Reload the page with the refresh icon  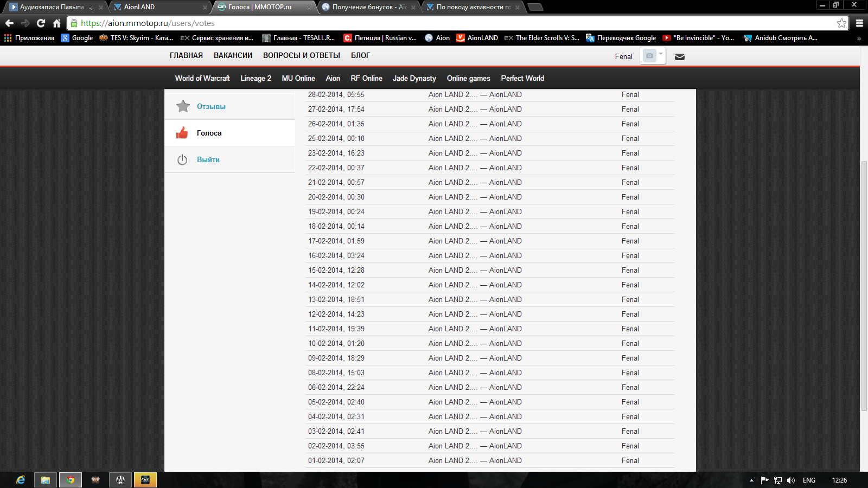tap(41, 23)
